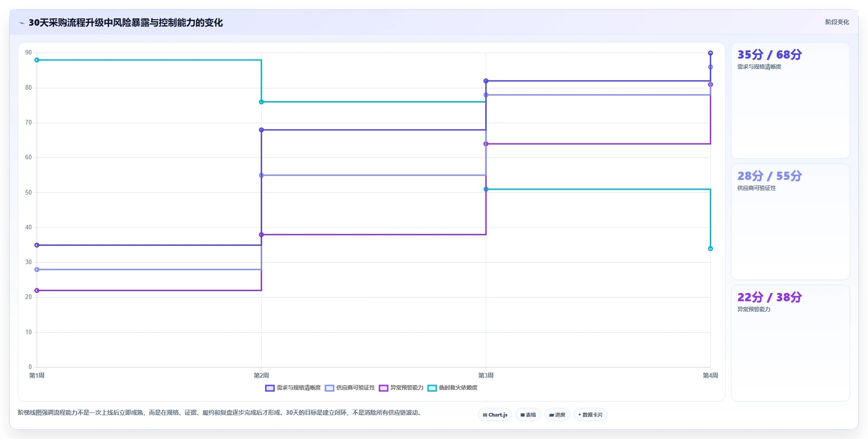The width and height of the screenshot is (868, 439).
Task: Click the 第1周 light blue point at 28
Action: 37,270
